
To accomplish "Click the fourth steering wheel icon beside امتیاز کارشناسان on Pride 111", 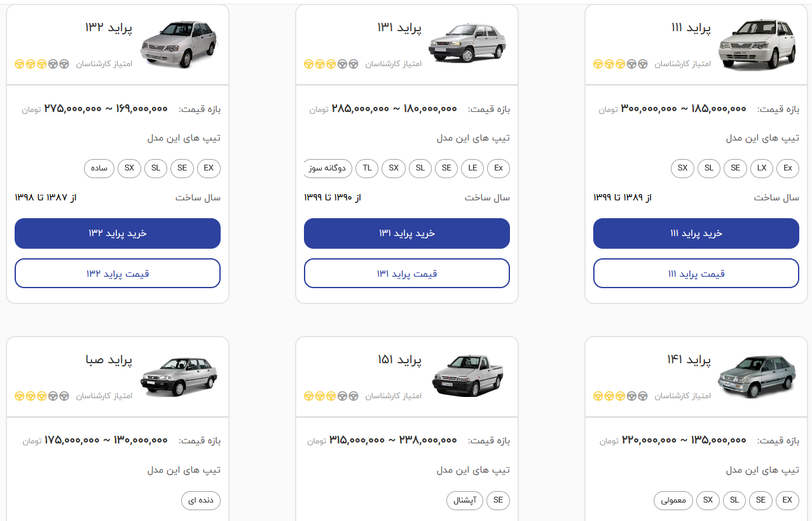I will tap(631, 64).
